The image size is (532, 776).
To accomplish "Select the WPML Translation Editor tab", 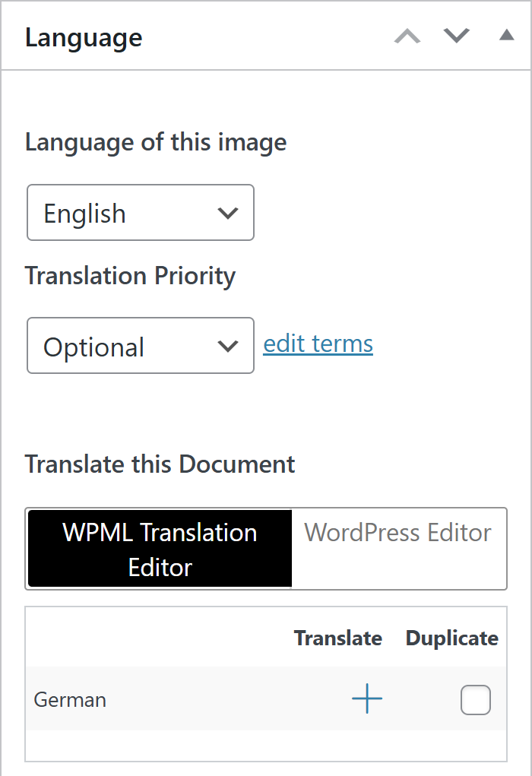I will (x=160, y=549).
